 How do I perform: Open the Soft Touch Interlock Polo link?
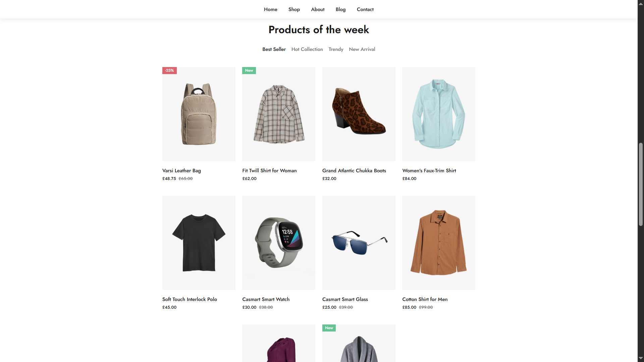tap(190, 299)
